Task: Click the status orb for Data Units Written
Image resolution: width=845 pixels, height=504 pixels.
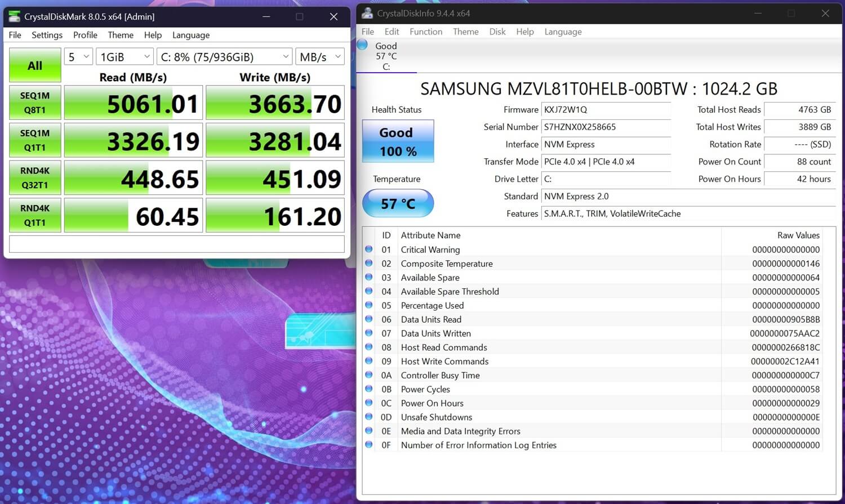Action: point(369,333)
